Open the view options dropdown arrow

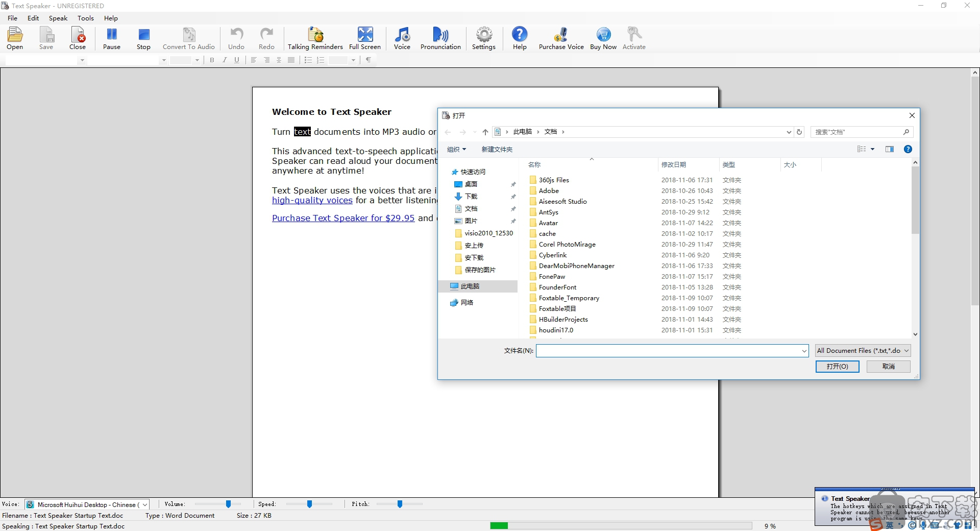click(872, 149)
